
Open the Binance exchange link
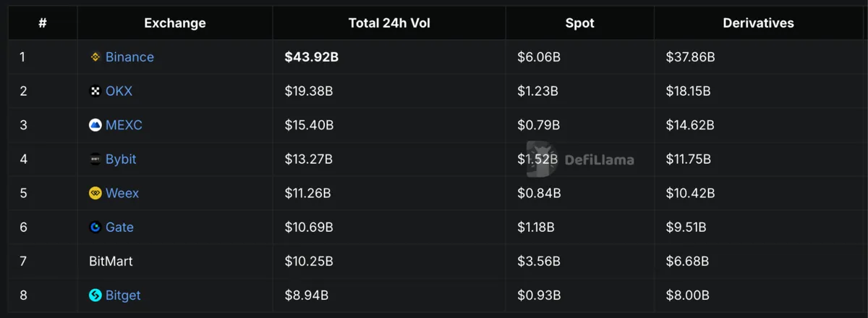coord(129,57)
